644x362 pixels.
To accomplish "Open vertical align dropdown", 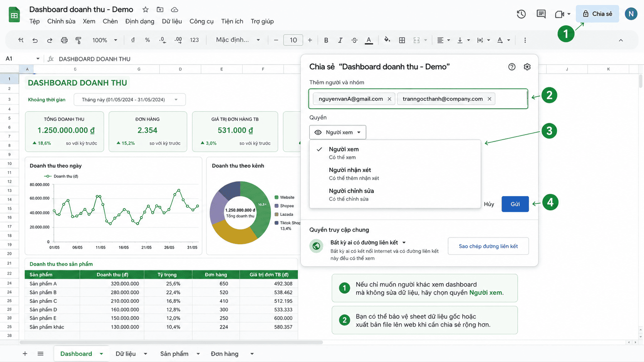I will [463, 40].
